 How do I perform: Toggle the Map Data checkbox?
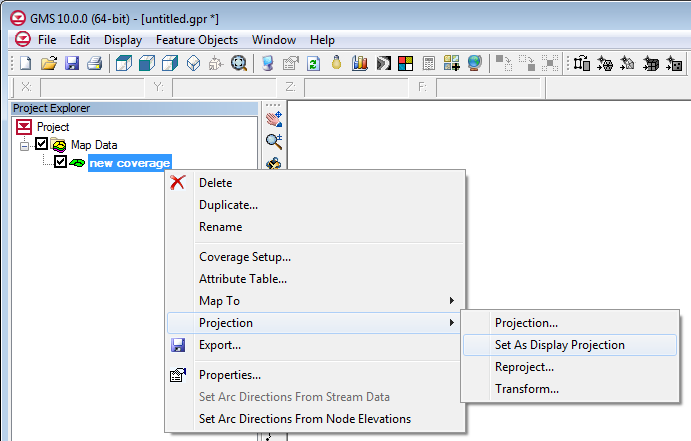coord(41,144)
